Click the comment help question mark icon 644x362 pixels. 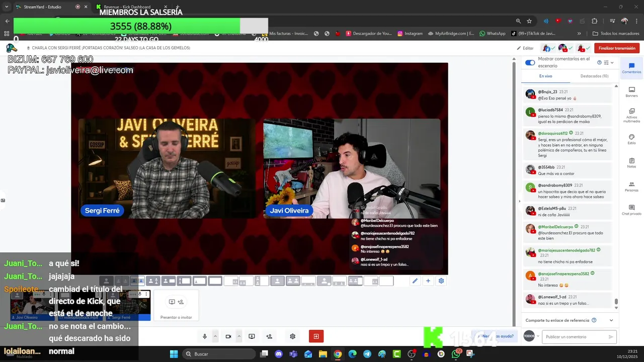tap(599, 63)
